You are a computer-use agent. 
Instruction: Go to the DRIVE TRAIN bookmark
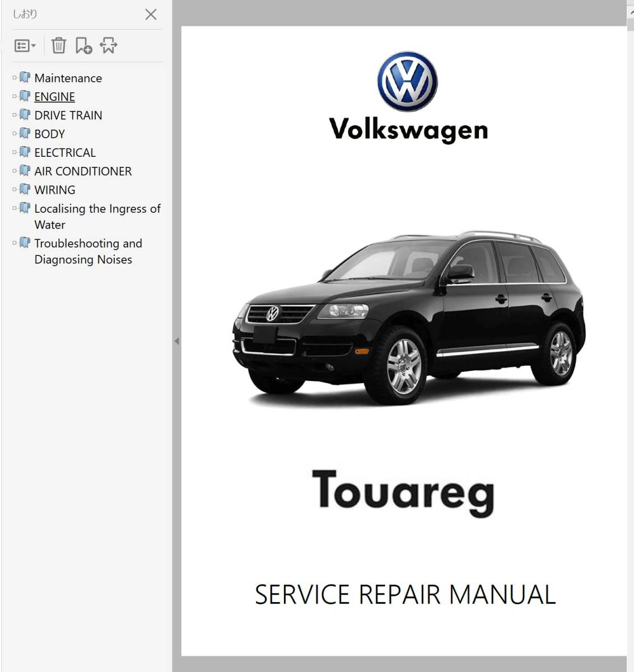pyautogui.click(x=68, y=115)
